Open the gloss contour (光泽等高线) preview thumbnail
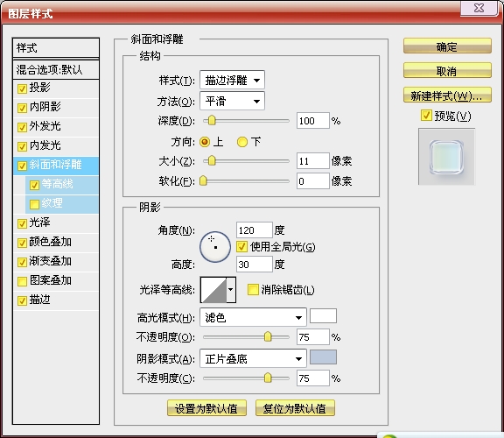The image size is (504, 438). point(213,290)
